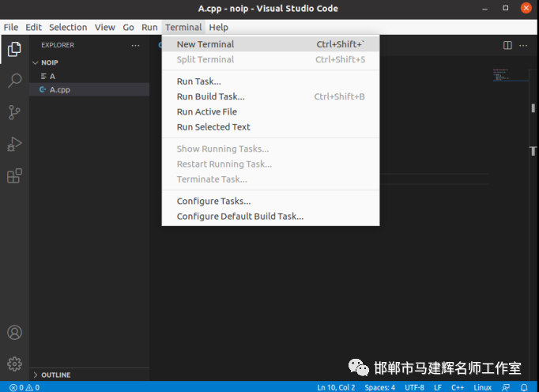
Task: Open editor more actions ellipsis
Action: (523, 45)
